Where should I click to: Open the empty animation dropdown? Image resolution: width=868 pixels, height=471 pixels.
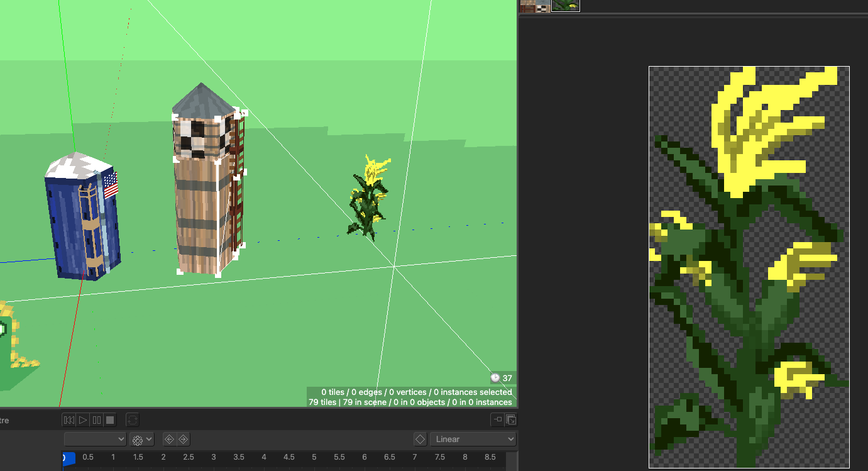coord(96,439)
